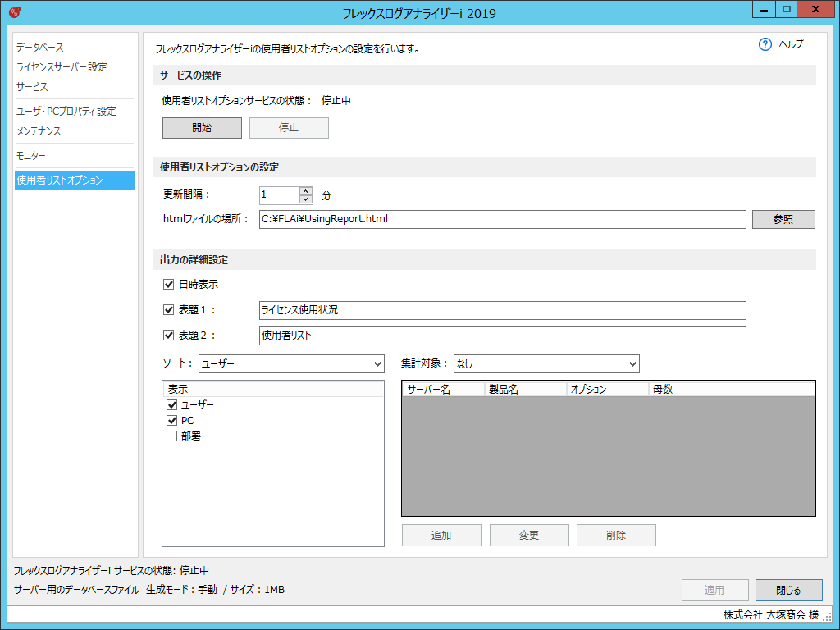Maximize the window
The image size is (840, 630).
786,10
